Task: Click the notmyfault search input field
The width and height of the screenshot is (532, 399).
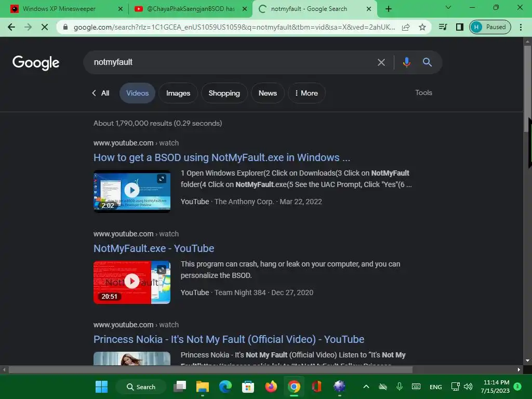Action: pos(231,62)
